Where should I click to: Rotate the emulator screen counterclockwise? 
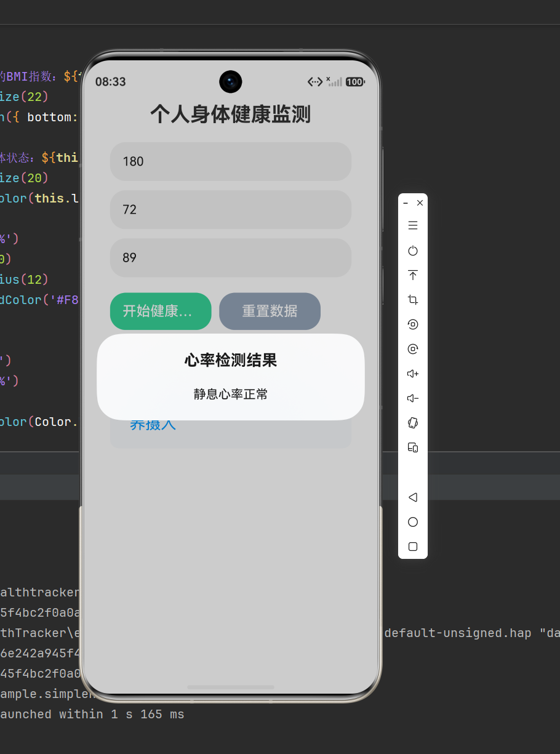(413, 324)
